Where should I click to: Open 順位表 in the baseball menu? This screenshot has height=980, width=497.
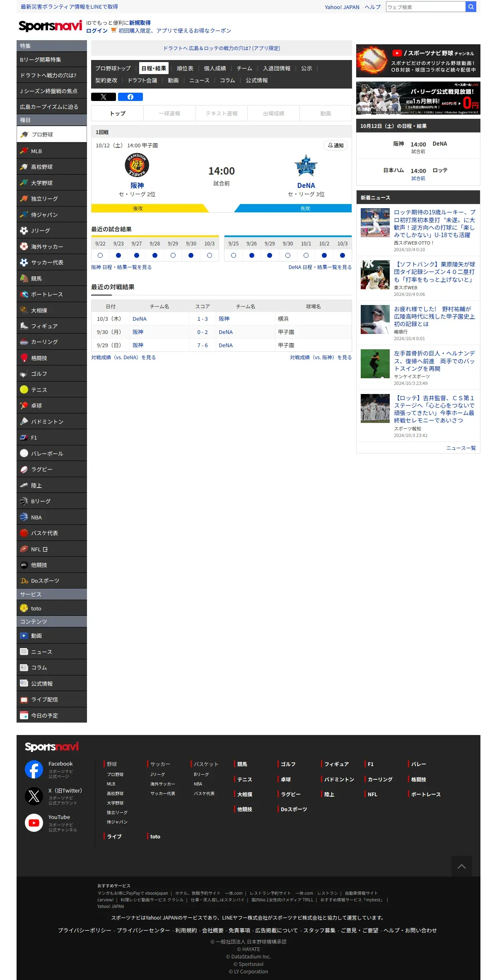(185, 68)
